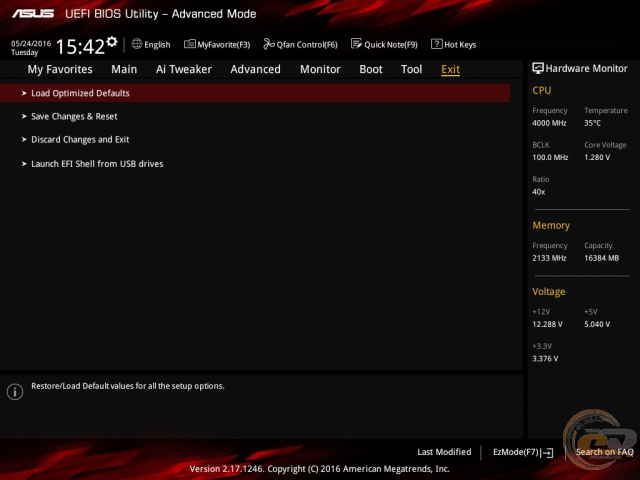The image size is (640, 480).
Task: Choose Discard Changes and Exit
Action: pos(80,140)
